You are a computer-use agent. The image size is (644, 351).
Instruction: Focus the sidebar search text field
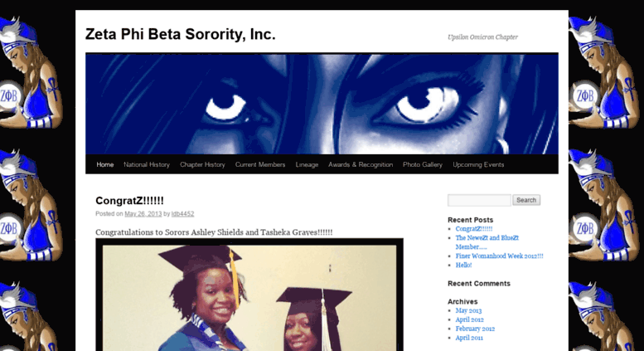coord(479,200)
